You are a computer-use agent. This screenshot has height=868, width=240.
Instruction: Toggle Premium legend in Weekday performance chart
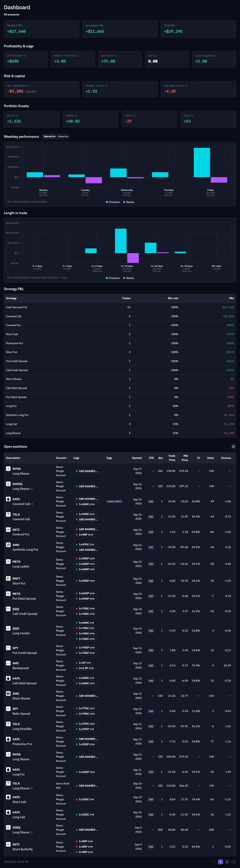pyautogui.click(x=113, y=202)
